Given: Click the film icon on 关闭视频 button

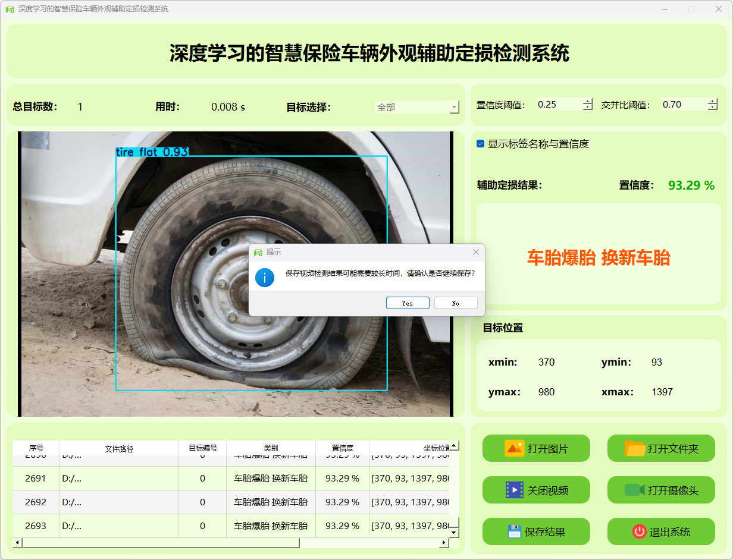Looking at the screenshot, I should tap(514, 490).
